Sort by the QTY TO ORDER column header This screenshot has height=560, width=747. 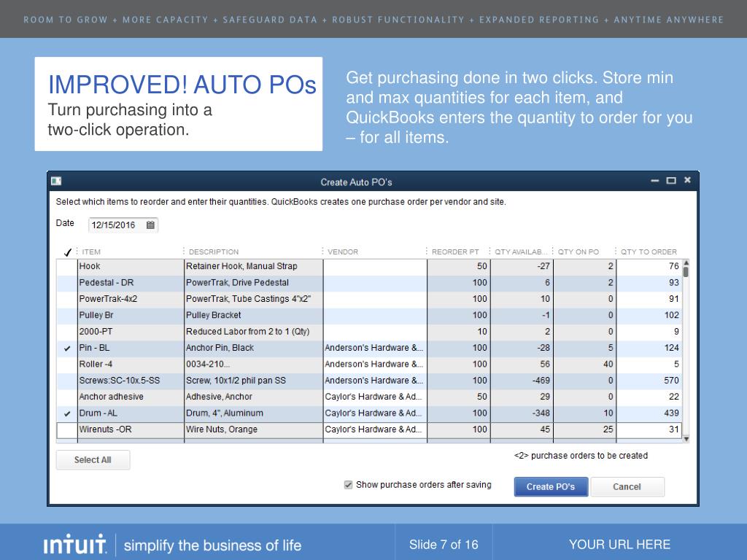tap(649, 252)
